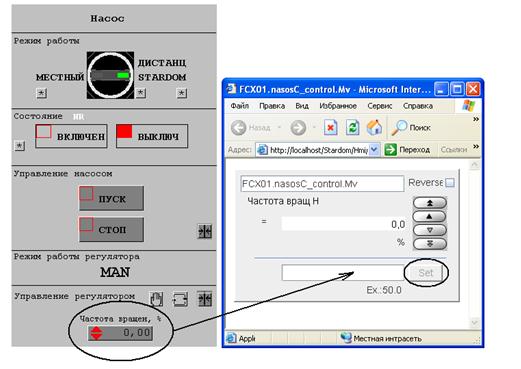
Task: Minimize the Internet Explorer window
Action: pos(441,89)
